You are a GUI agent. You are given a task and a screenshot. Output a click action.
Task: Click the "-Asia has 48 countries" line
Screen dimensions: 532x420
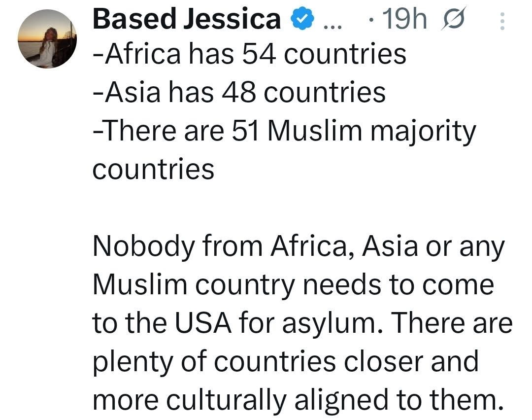coord(239,92)
